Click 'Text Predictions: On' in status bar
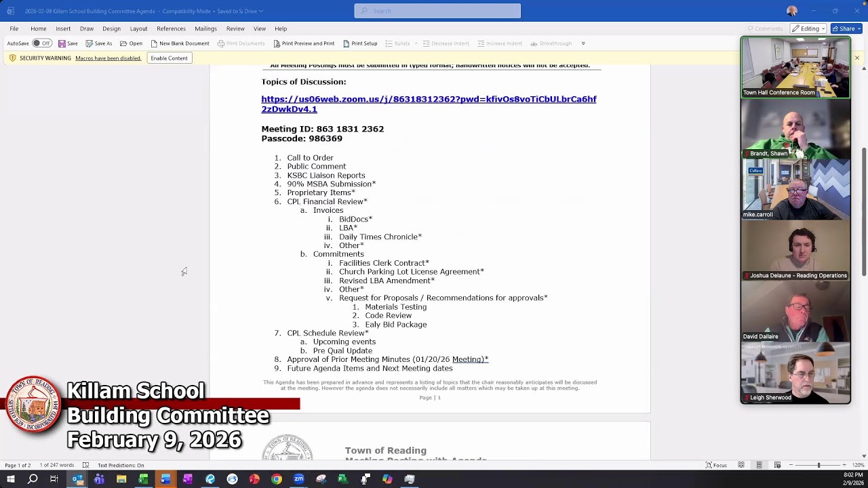 (121, 465)
